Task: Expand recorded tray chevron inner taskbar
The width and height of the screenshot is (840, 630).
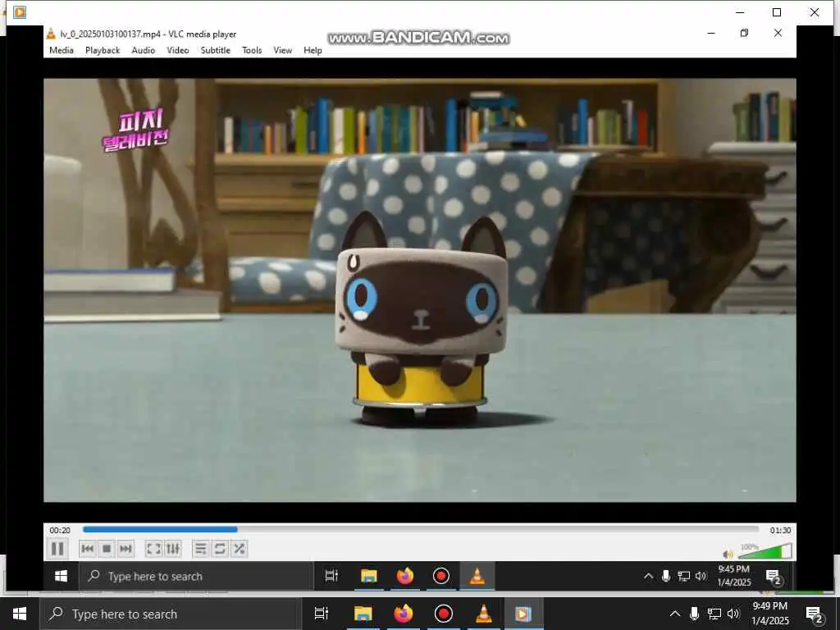Action: [x=648, y=577]
